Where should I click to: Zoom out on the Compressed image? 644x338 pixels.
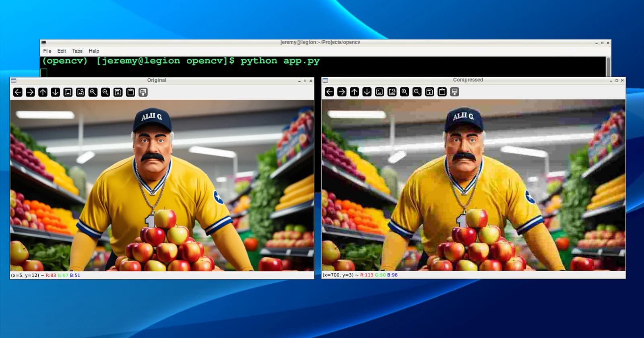pyautogui.click(x=417, y=92)
